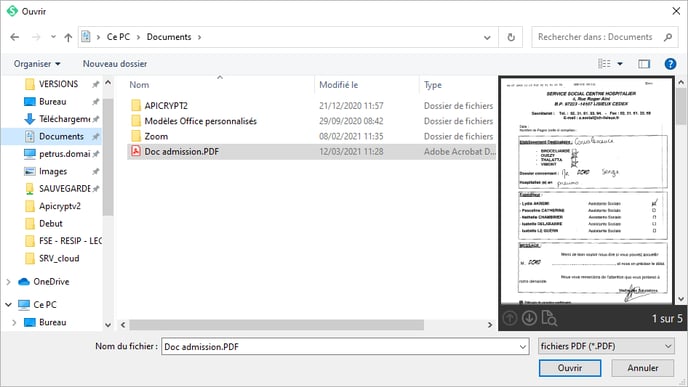This screenshot has height=387, width=688.
Task: Select Images in the sidebar
Action: [x=53, y=171]
